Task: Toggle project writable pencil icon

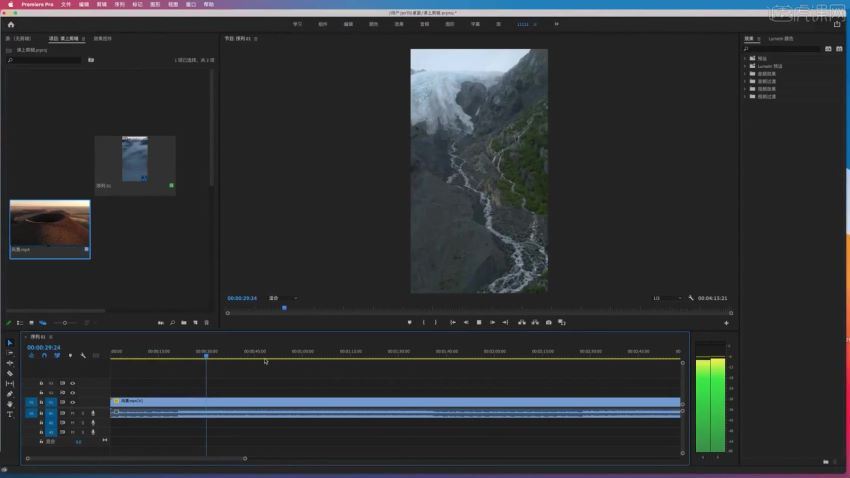Action: point(9,323)
